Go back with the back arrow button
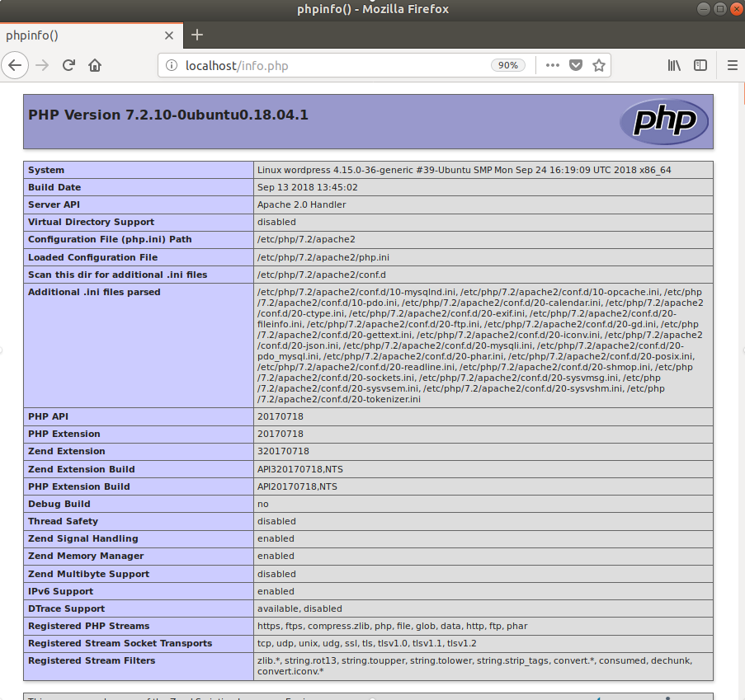Screen dimensions: 745x700 (x=15, y=65)
